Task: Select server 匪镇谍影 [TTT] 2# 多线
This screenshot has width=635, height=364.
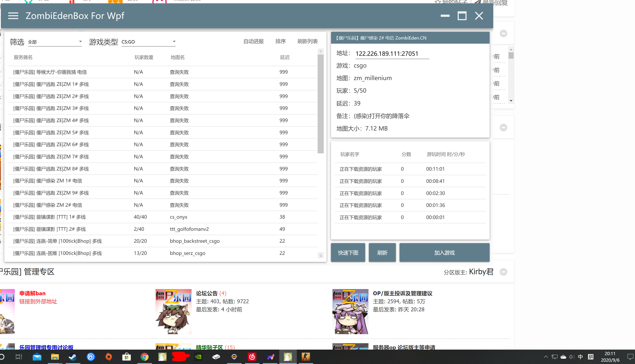Action: click(163, 229)
